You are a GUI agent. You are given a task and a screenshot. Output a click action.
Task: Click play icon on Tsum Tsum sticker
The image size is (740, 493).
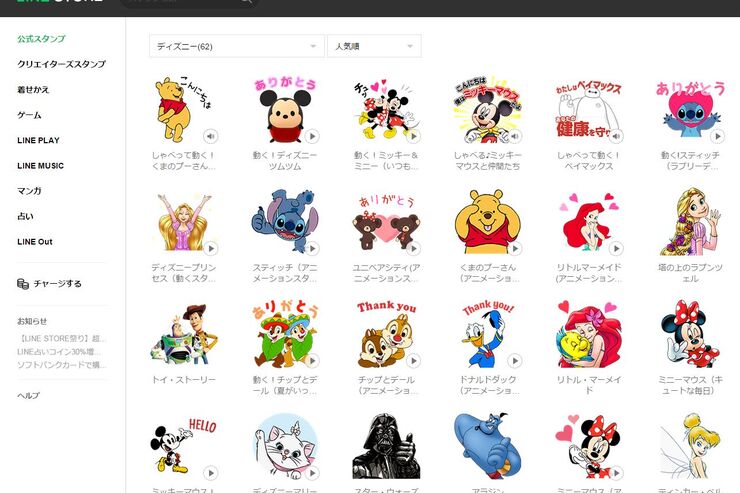(x=312, y=136)
